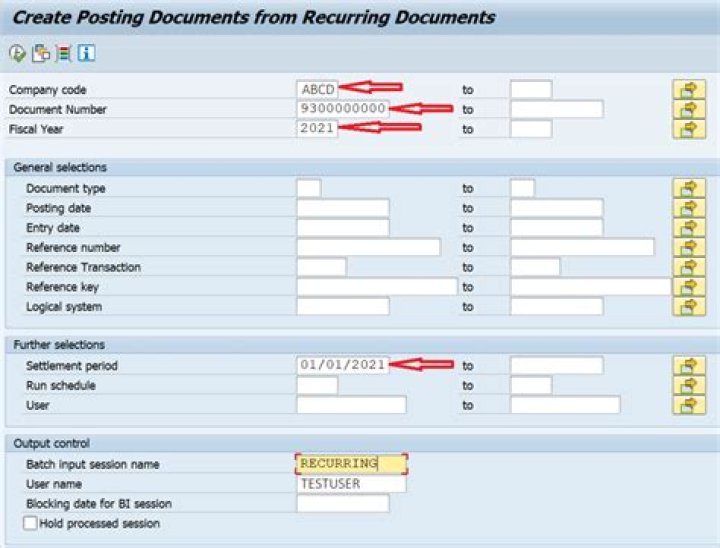
Task: Click the Get Variant toolbar icon
Action: 41,53
